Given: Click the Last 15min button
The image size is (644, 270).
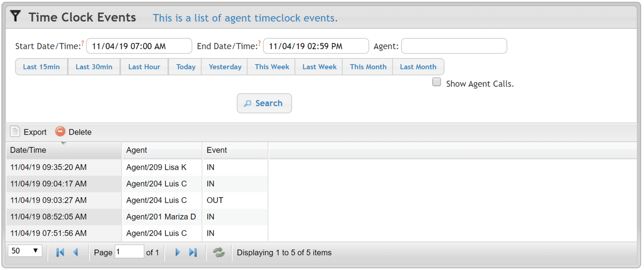Looking at the screenshot, I should (41, 67).
